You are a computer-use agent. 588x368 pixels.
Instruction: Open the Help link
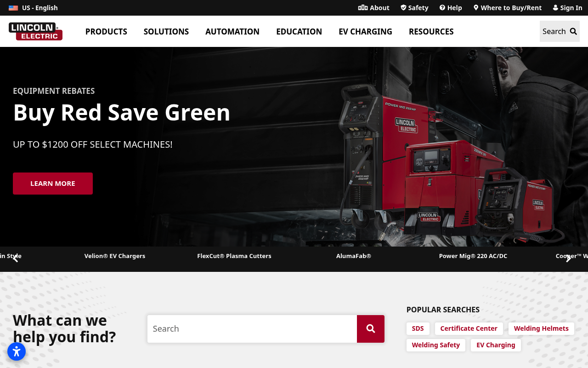tap(451, 8)
